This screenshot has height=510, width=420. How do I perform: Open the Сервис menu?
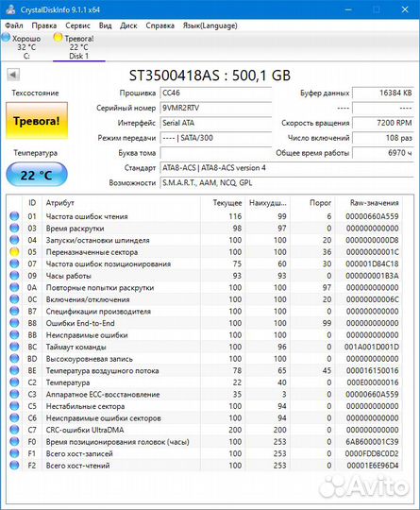click(77, 25)
